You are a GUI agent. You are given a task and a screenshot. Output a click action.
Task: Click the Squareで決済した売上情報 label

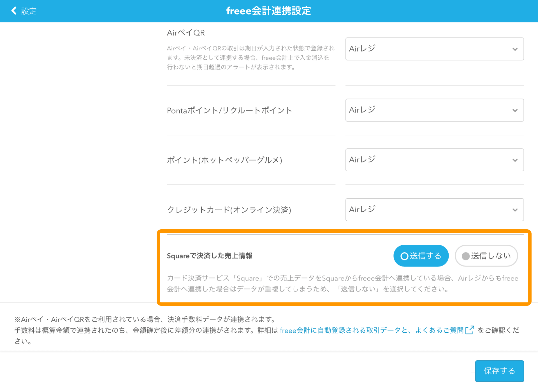[x=210, y=256]
